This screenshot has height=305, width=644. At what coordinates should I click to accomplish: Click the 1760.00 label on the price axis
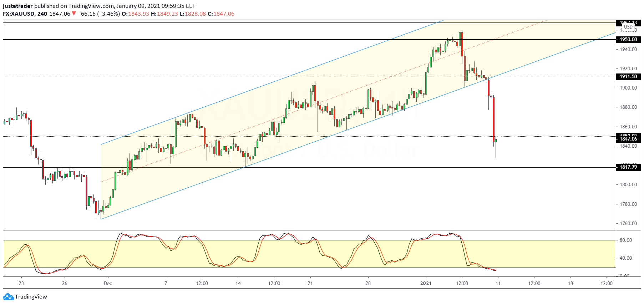pyautogui.click(x=628, y=223)
